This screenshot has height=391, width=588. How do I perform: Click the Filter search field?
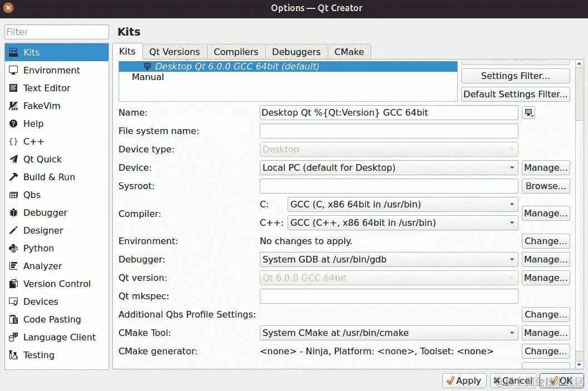tap(57, 32)
